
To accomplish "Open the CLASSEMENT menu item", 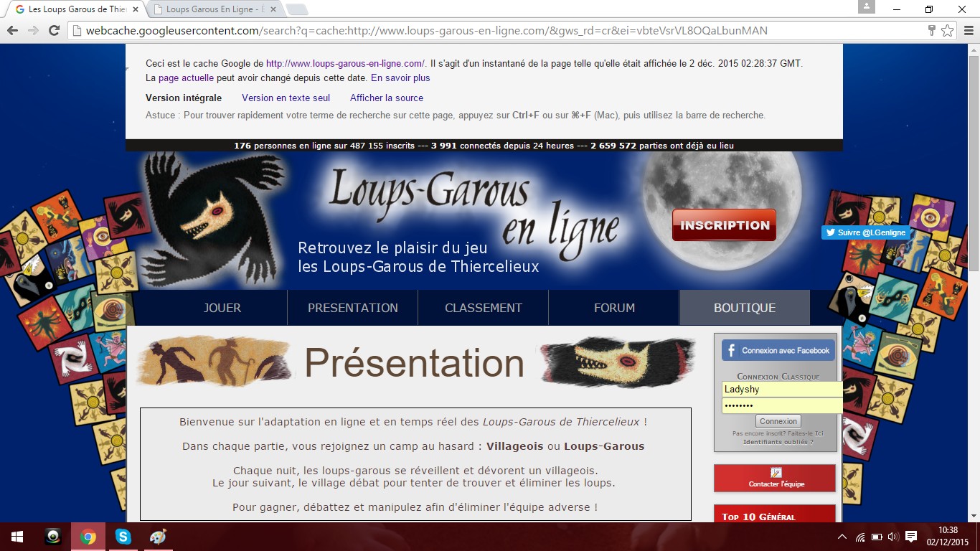I will pyautogui.click(x=484, y=308).
